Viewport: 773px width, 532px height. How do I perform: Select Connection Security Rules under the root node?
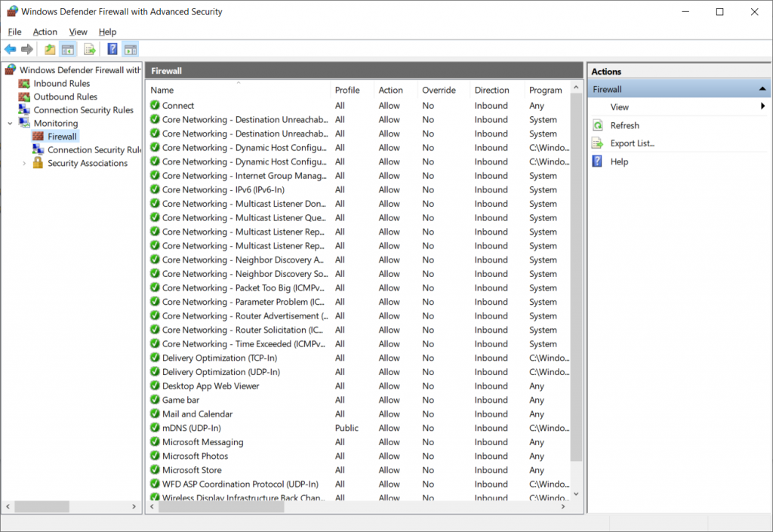pyautogui.click(x=83, y=110)
